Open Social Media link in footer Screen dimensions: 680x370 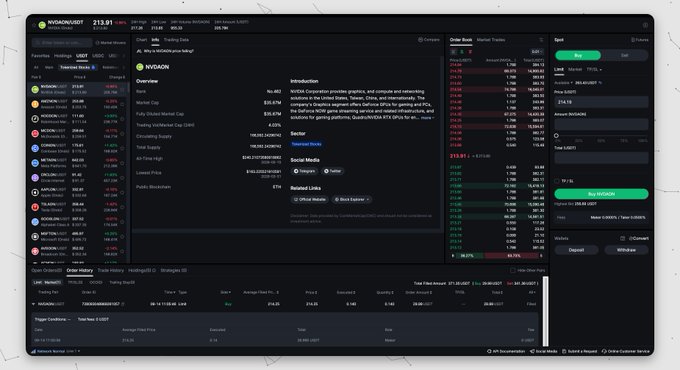click(543, 351)
